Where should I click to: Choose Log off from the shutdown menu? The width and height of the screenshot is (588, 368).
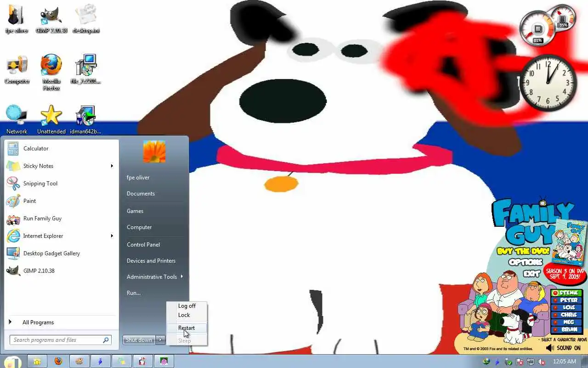point(187,306)
